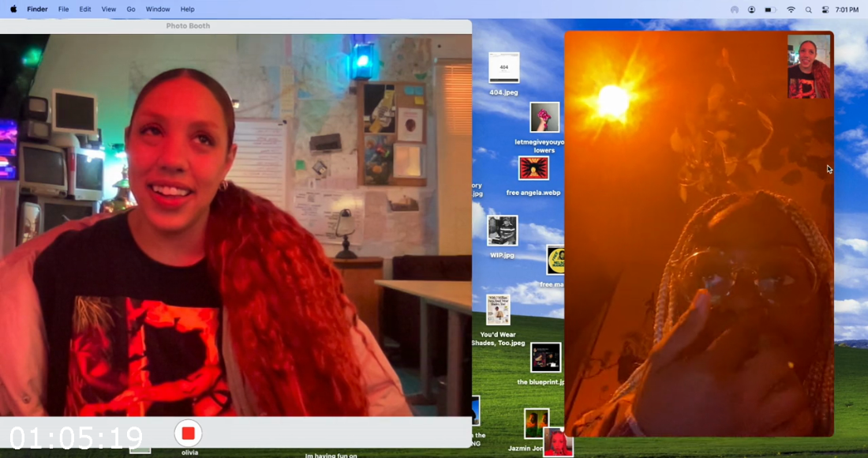
Task: Select the blueprint image file icon
Action: pos(546,357)
